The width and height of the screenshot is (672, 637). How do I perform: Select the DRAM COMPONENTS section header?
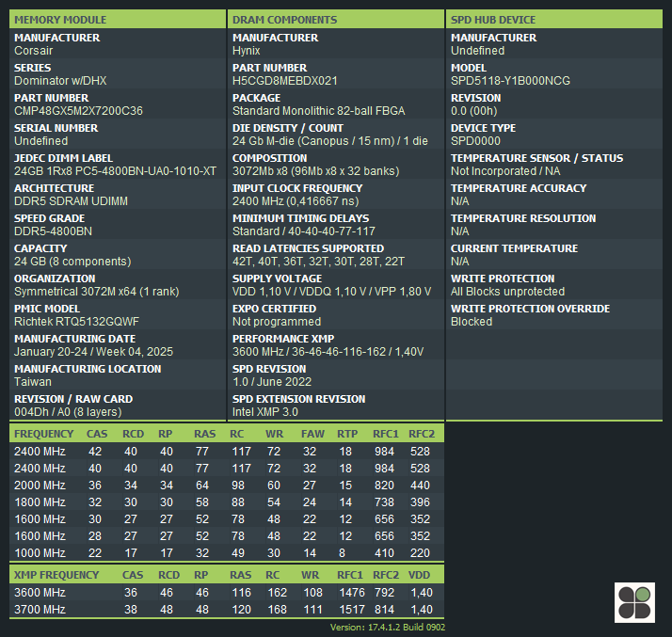pos(336,20)
